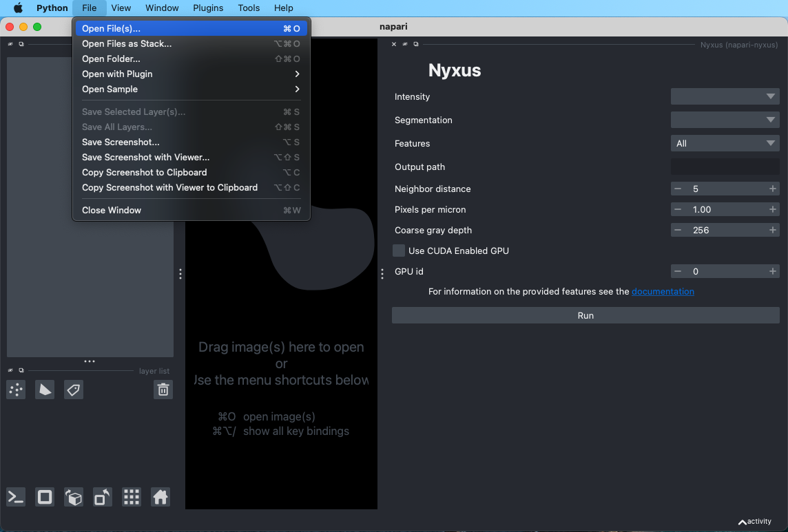Hide the layer list panel icon
The width and height of the screenshot is (788, 532).
pos(10,370)
